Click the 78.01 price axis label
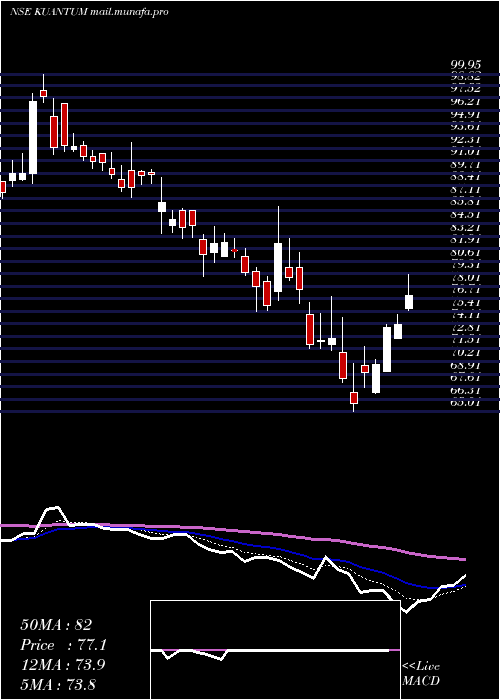Screen dimensions: 500x700 tap(467, 277)
